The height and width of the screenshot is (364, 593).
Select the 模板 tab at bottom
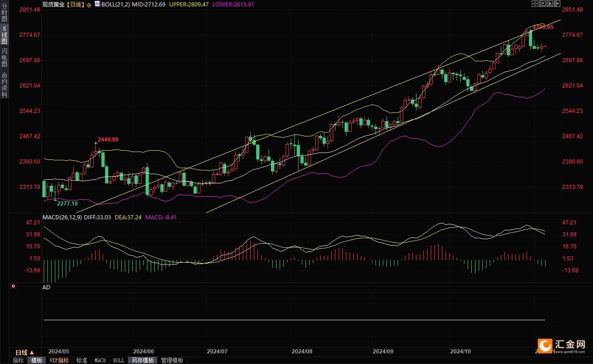(36, 360)
